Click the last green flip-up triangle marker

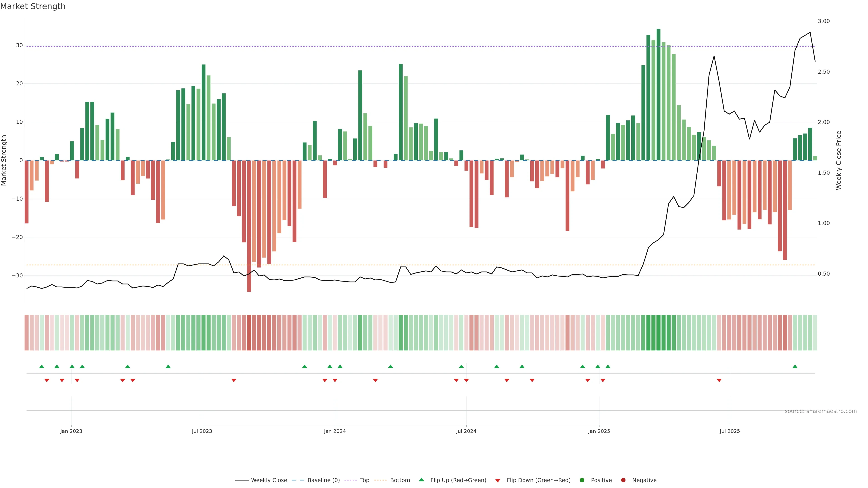(x=795, y=366)
